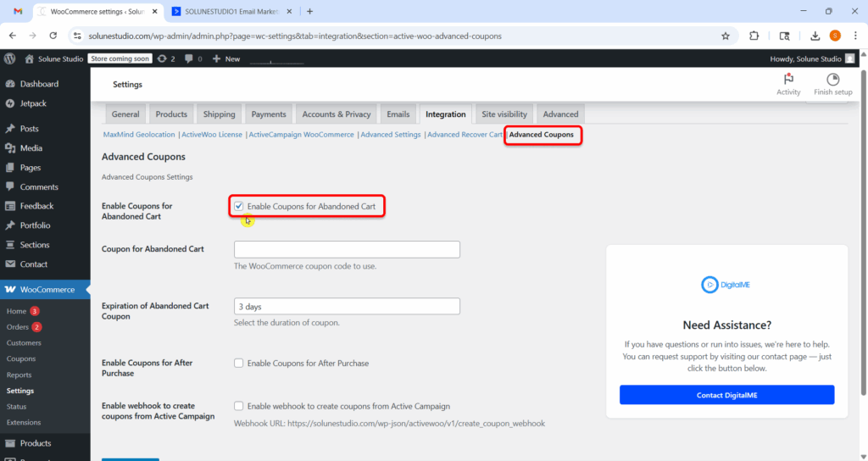Open the ActiveWoo License section link
This screenshot has width=868, height=461.
212,135
